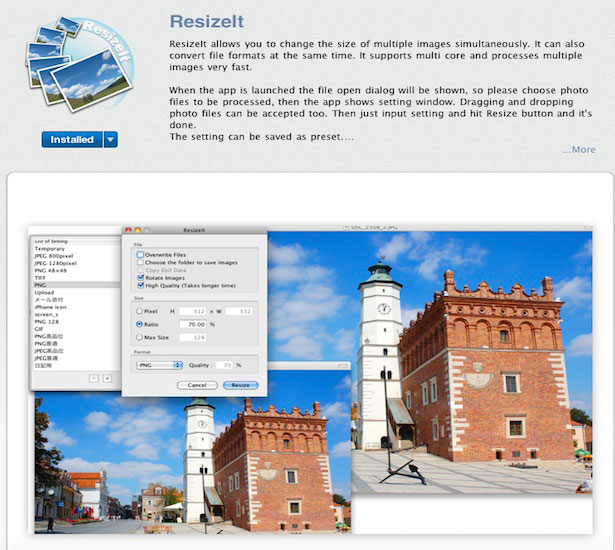Image resolution: width=615 pixels, height=550 pixels.
Task: Click the ResizeIt app title heading
Action: coord(207,21)
